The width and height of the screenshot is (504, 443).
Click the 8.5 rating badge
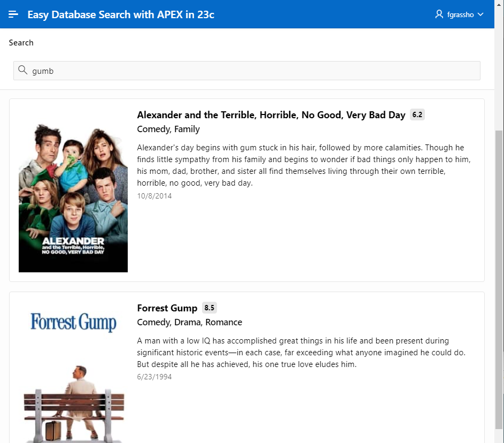click(x=210, y=308)
